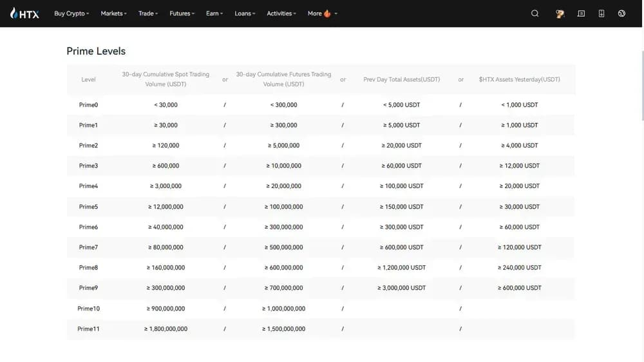Select the Prime5 level row

coord(88,207)
